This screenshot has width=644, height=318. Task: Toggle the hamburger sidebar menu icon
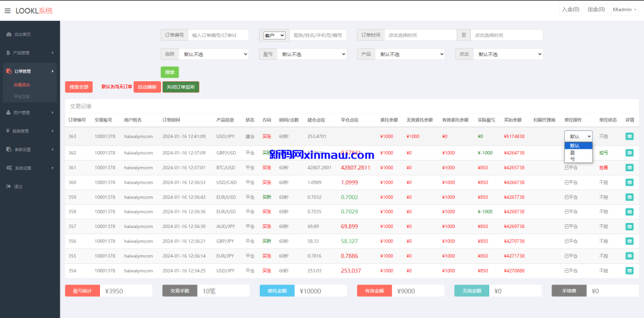8,11
